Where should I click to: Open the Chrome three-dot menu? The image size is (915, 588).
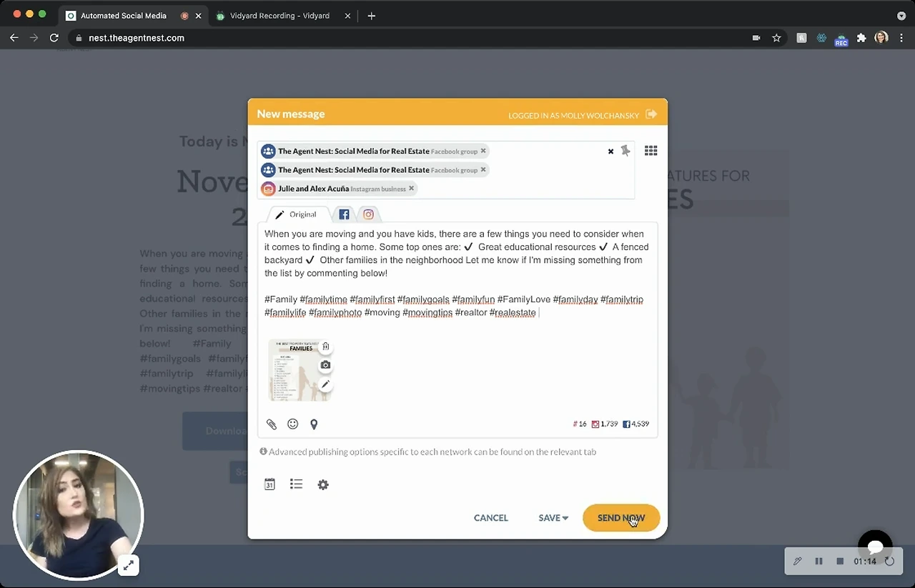click(901, 38)
